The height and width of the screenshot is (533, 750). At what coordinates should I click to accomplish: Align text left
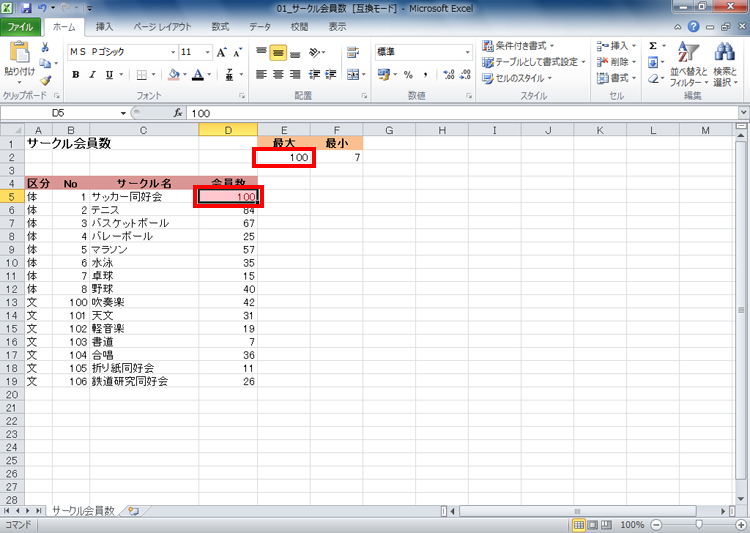pos(261,75)
